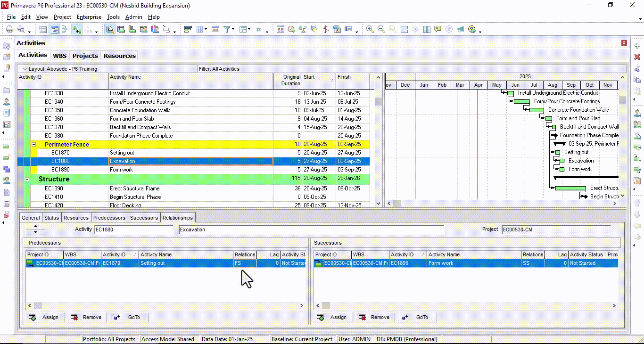Switch to Activity Network view icon
The width and height of the screenshot is (644, 344).
coord(66,29)
